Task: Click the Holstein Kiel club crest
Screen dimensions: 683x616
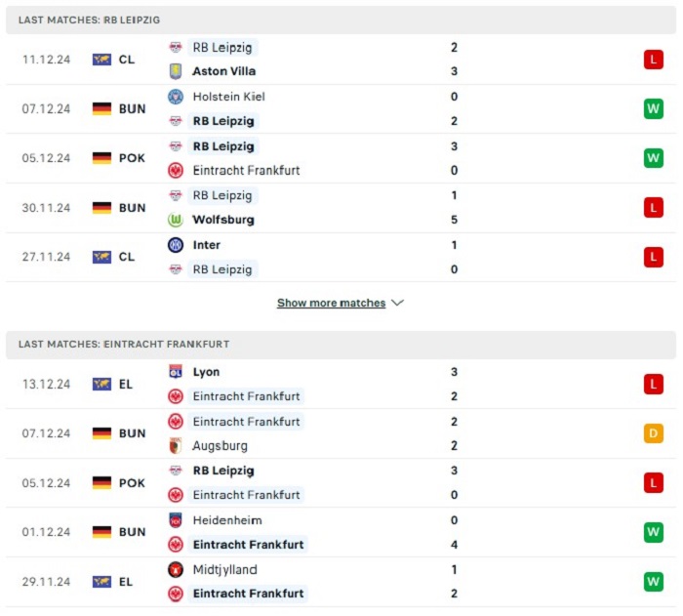Action: point(176,97)
